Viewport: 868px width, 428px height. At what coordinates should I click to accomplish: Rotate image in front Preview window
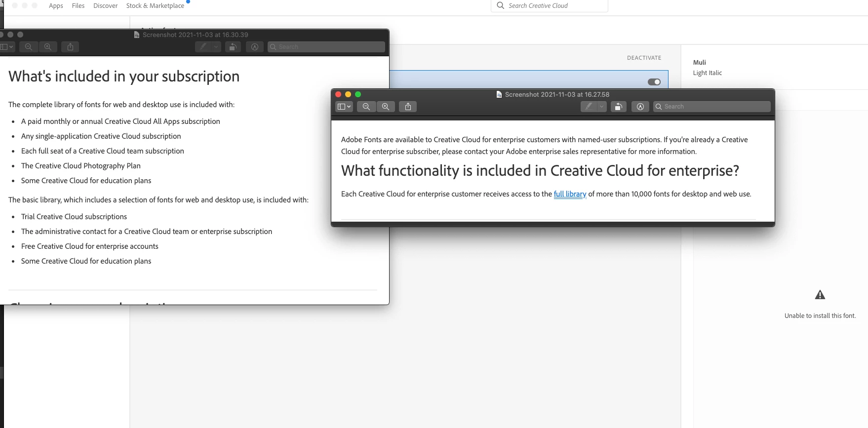618,107
